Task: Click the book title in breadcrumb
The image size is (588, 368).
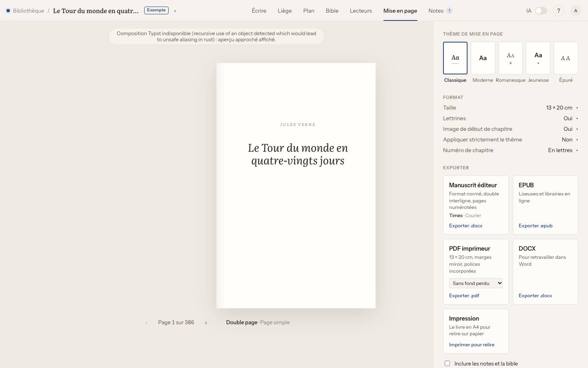Action: coord(96,11)
